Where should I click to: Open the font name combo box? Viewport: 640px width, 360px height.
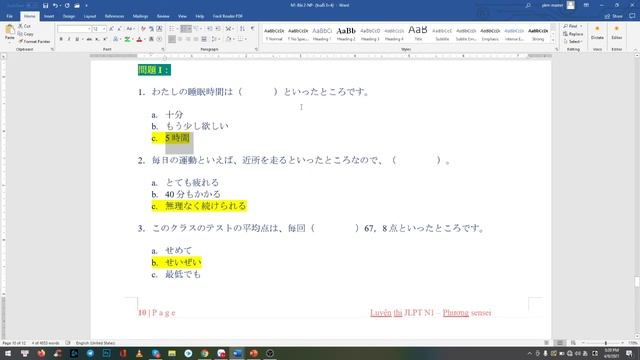(74, 29)
